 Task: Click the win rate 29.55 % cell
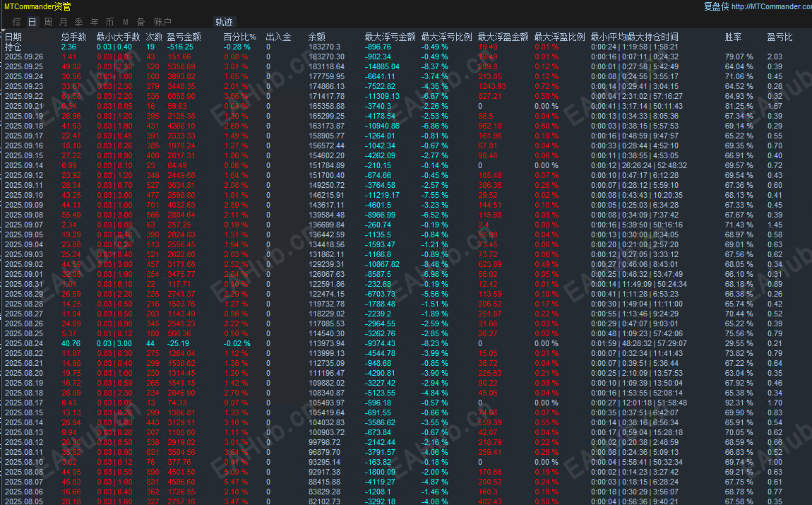[x=739, y=343]
